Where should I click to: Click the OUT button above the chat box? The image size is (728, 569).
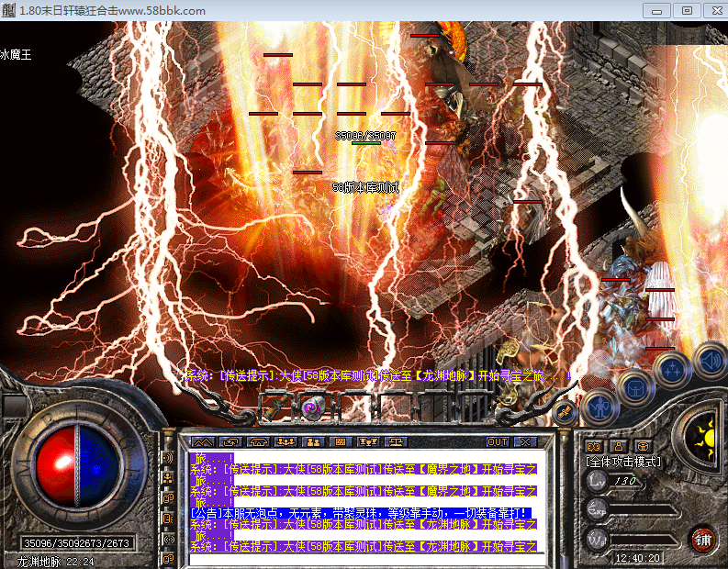click(498, 442)
